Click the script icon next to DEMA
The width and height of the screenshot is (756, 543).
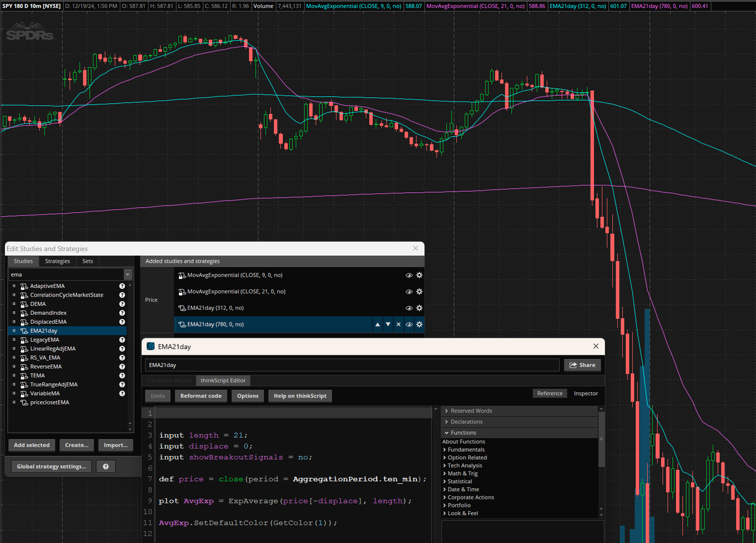23,304
